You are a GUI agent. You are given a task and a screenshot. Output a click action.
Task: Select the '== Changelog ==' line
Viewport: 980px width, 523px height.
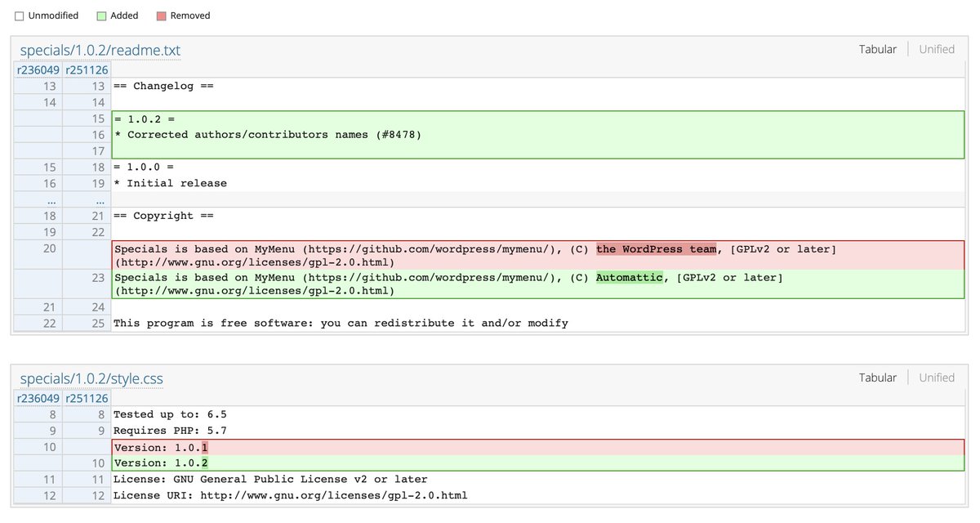click(x=537, y=86)
